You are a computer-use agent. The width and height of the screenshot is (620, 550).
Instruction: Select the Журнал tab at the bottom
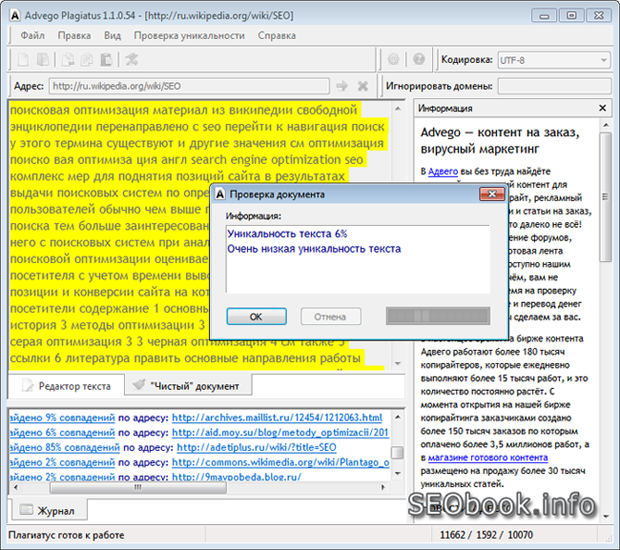(46, 510)
